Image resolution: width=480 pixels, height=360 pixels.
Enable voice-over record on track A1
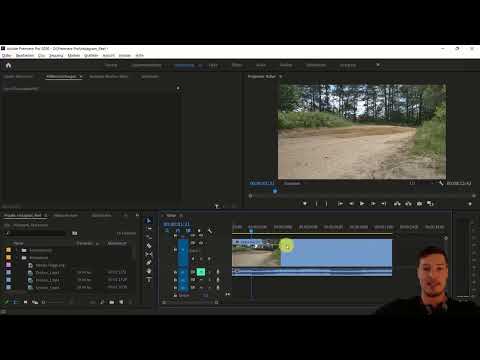click(218, 272)
